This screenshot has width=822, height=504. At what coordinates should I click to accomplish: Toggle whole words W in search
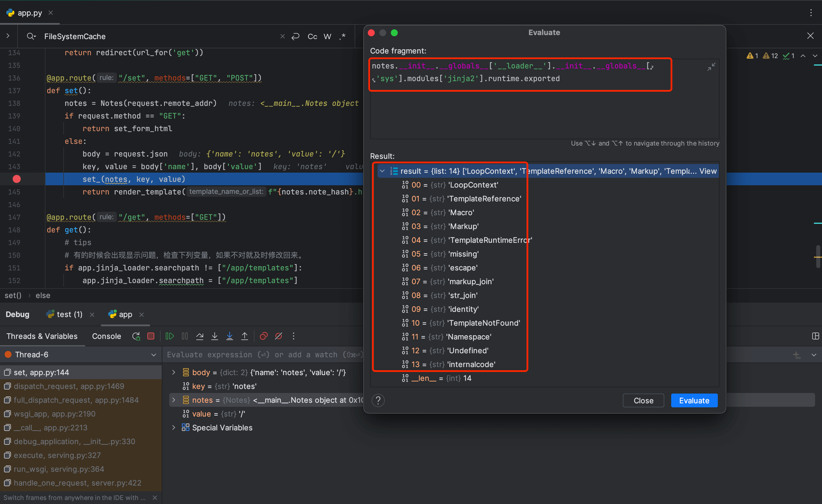pos(328,36)
